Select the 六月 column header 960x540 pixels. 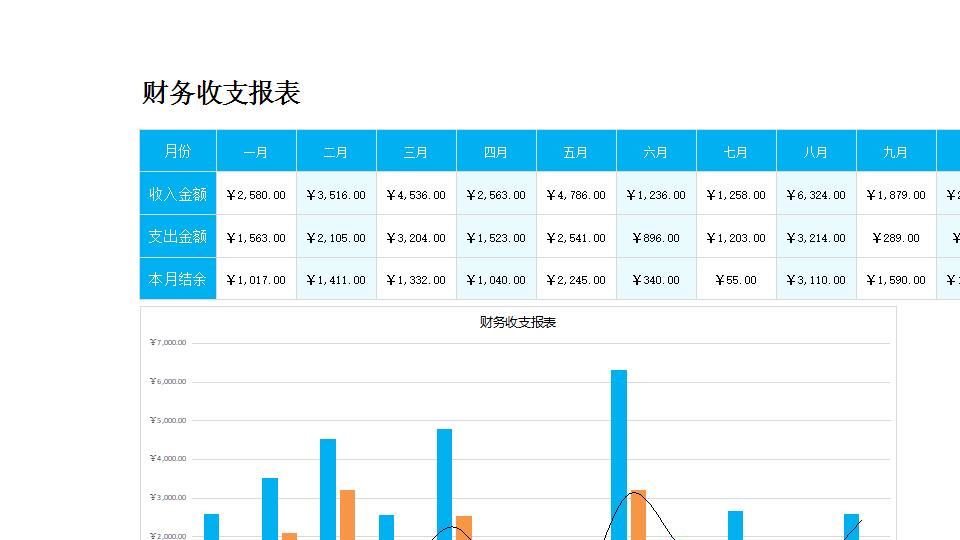click(x=656, y=151)
